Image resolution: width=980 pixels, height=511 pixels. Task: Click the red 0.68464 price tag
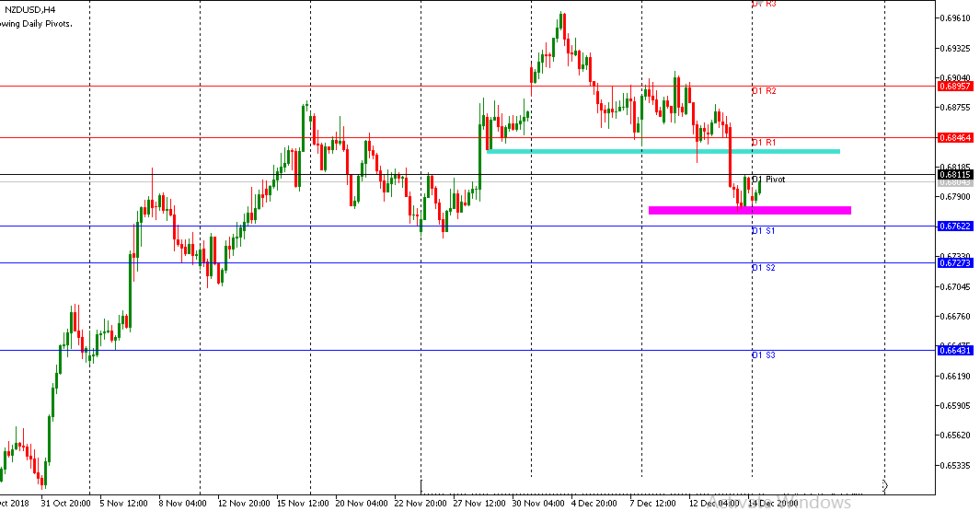[956, 137]
